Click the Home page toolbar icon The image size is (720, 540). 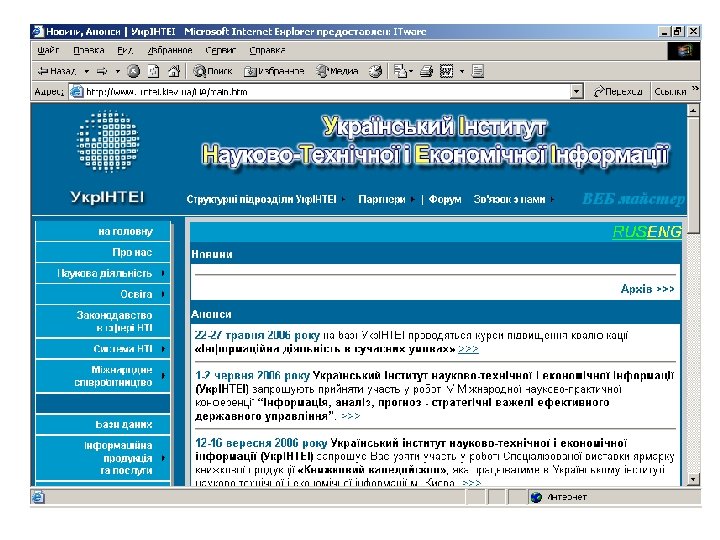point(174,71)
